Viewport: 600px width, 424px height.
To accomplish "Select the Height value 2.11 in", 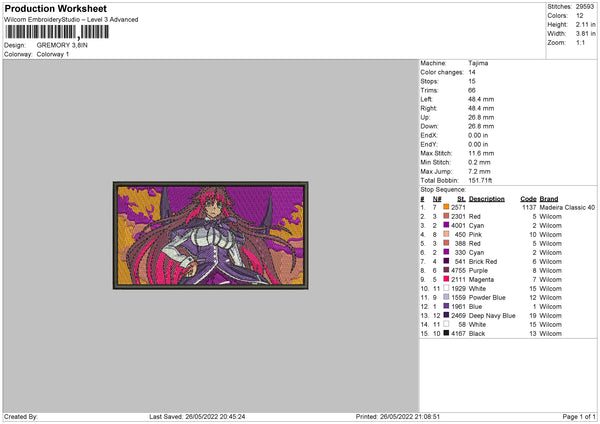I will (585, 24).
